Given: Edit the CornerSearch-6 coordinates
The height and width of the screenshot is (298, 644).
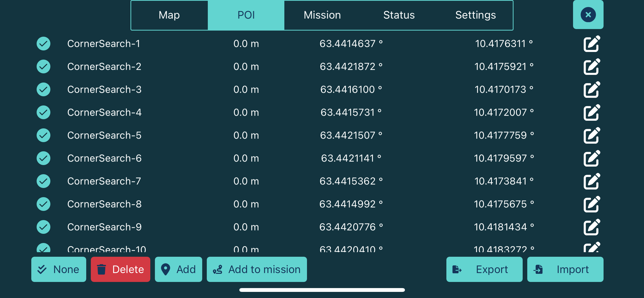Looking at the screenshot, I should click(592, 158).
